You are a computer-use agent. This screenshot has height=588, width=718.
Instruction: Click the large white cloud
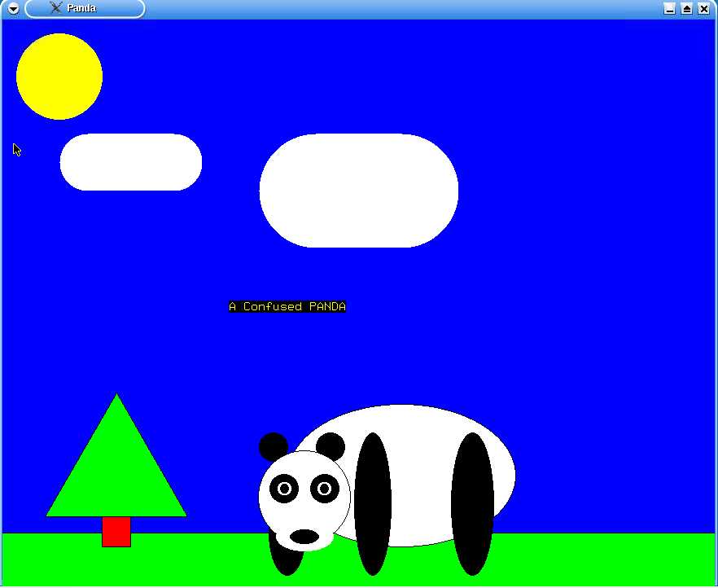pyautogui.click(x=359, y=191)
